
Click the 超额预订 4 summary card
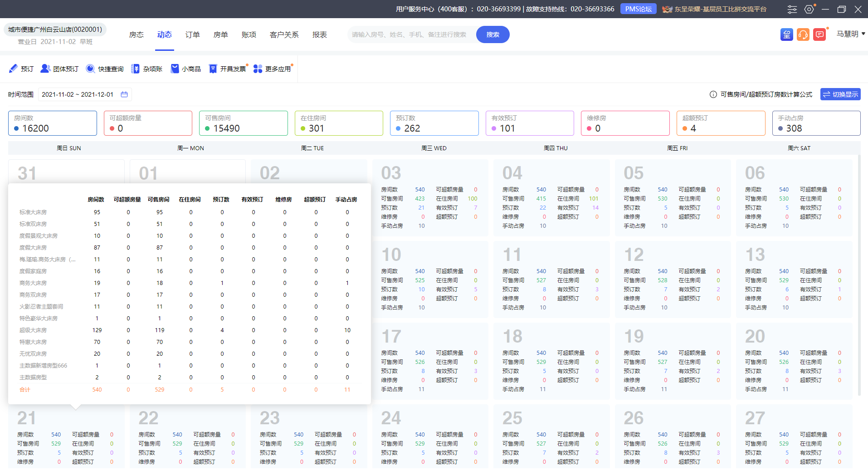(x=721, y=123)
